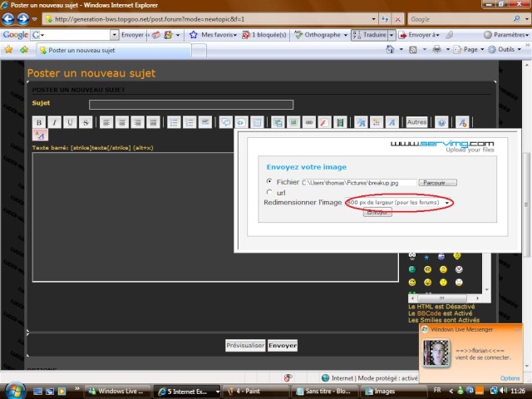532x399 pixels.
Task: Insert a horizontal rule
Action: (x=205, y=122)
